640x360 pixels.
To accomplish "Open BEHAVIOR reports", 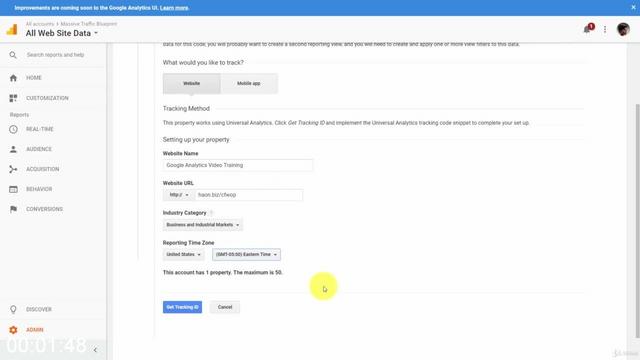I will click(x=39, y=189).
